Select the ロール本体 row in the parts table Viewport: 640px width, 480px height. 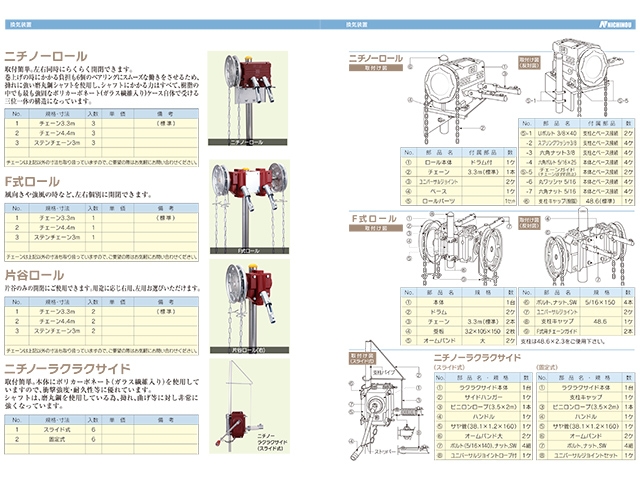click(x=458, y=162)
